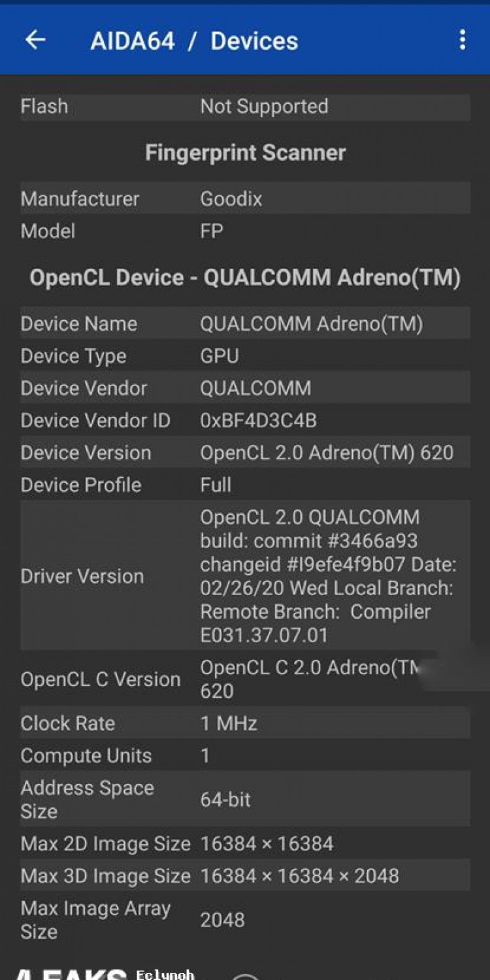The width and height of the screenshot is (490, 980).
Task: Select the Device Vendor ID row
Action: point(245,420)
